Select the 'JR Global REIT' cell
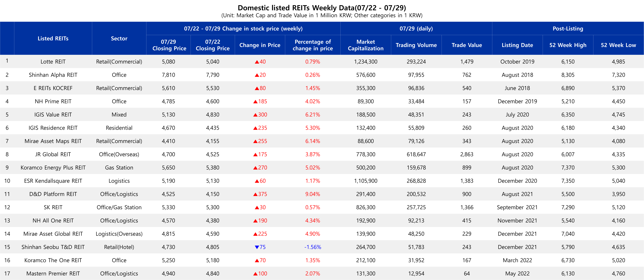 [53, 154]
